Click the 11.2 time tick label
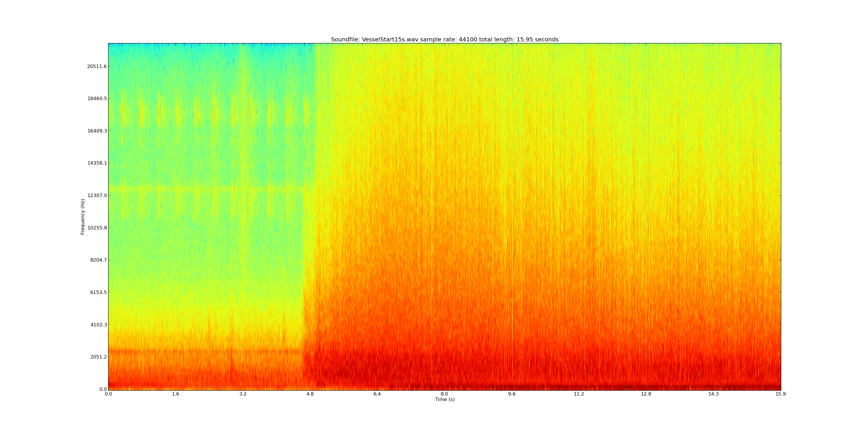 (579, 394)
